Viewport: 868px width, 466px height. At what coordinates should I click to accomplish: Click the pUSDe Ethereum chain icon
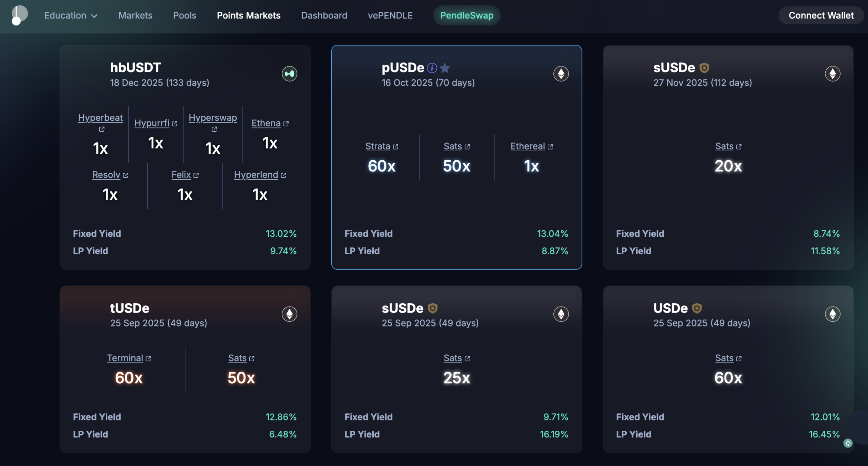tap(561, 74)
